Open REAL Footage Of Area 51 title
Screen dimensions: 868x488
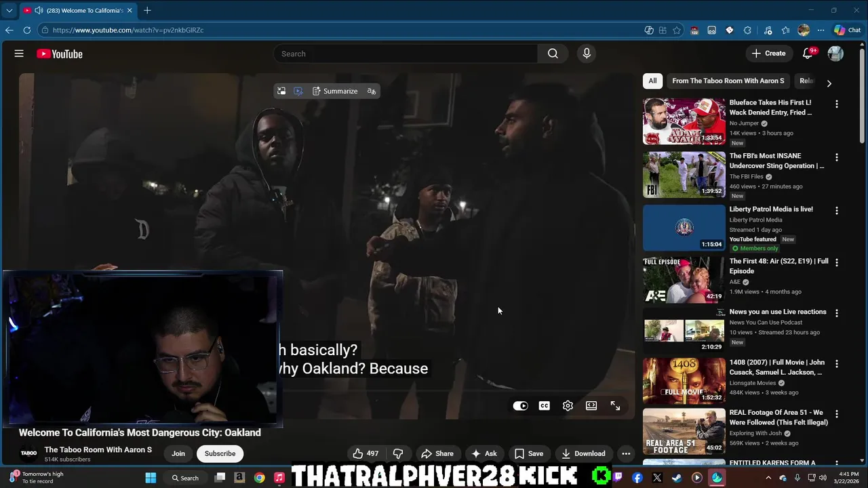point(778,418)
